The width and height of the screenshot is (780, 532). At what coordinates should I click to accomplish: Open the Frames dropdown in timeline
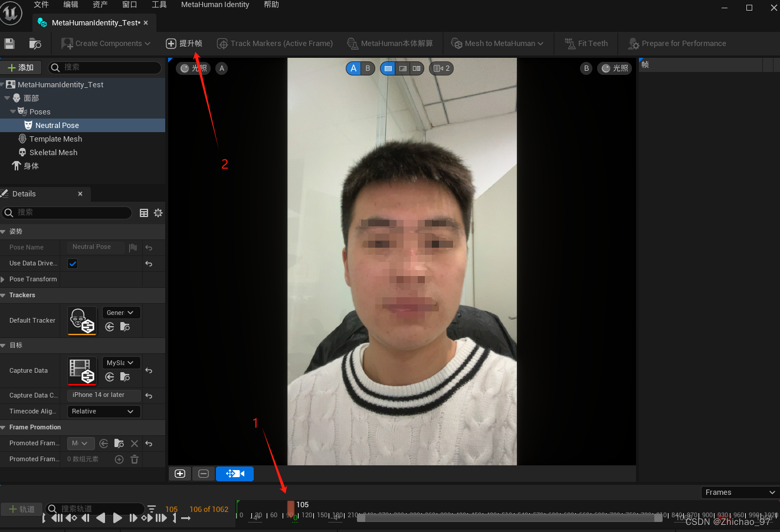point(740,492)
